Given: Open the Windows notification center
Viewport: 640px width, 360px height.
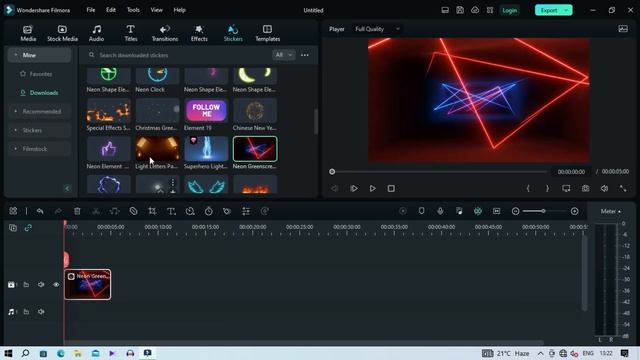Looking at the screenshot, I should coord(624,353).
